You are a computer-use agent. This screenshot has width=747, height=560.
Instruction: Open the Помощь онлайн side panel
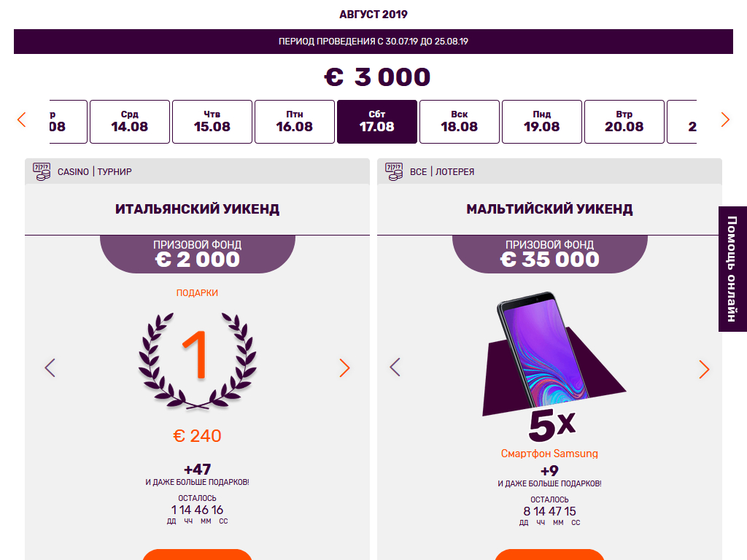[732, 269]
